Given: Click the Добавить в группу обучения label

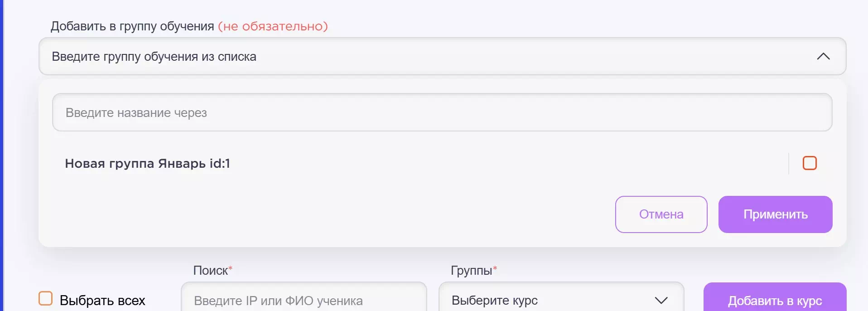Looking at the screenshot, I should 132,26.
